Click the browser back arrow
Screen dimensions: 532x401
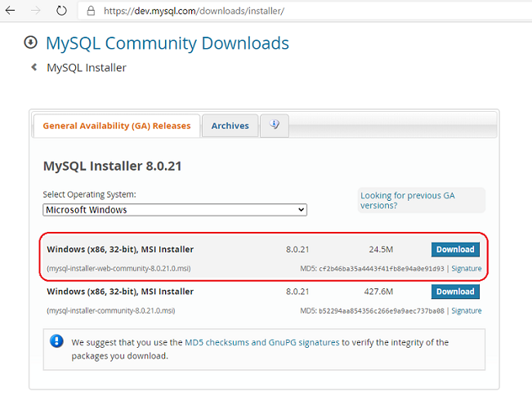tap(11, 11)
